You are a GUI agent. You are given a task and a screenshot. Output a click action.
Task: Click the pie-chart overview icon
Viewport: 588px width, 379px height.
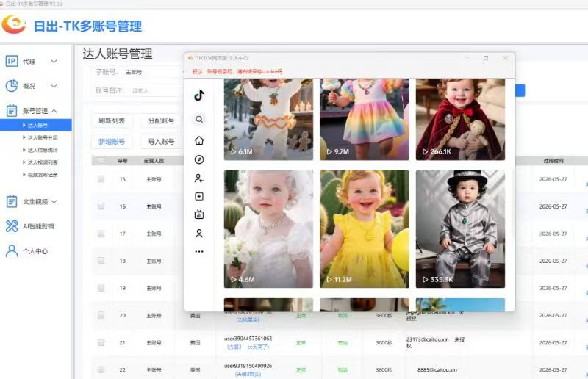point(12,86)
